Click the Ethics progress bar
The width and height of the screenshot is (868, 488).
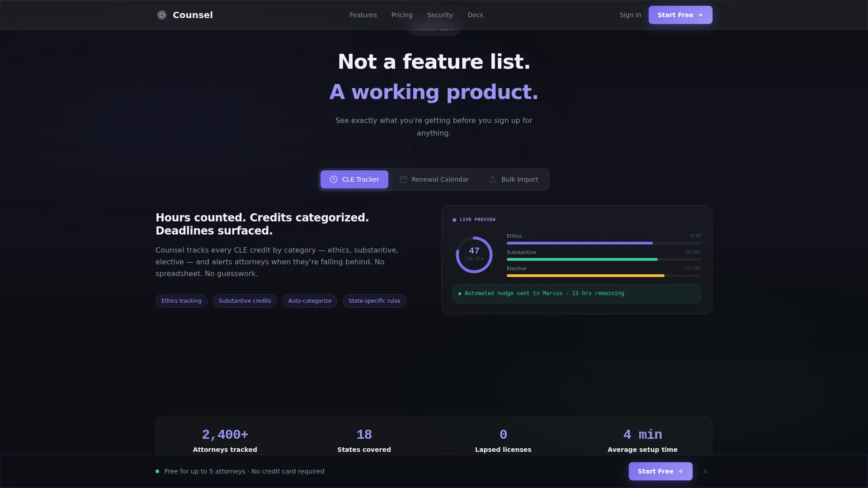[604, 243]
